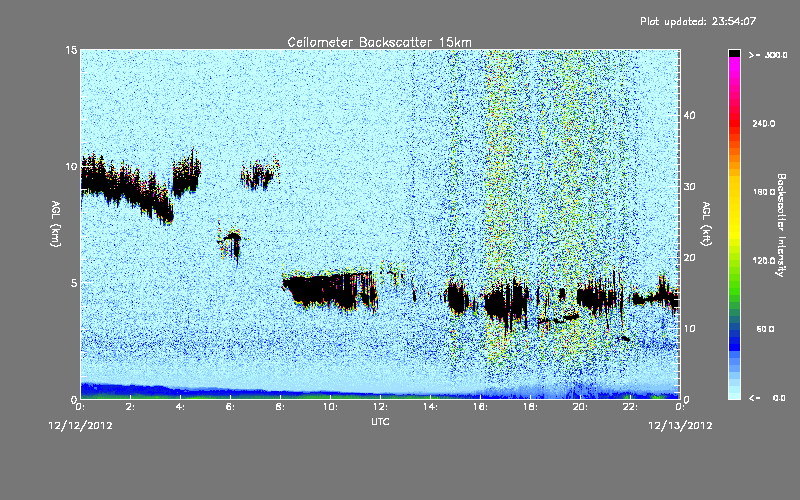The width and height of the screenshot is (800, 500).
Task: Click the '40' tick on kft axis
Action: [x=689, y=115]
